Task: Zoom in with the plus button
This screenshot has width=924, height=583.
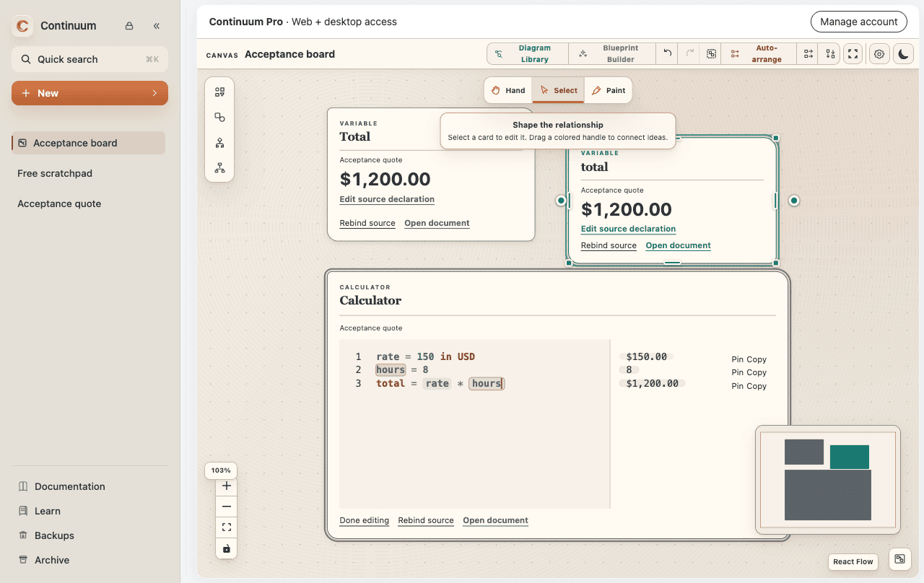Action: (227, 486)
